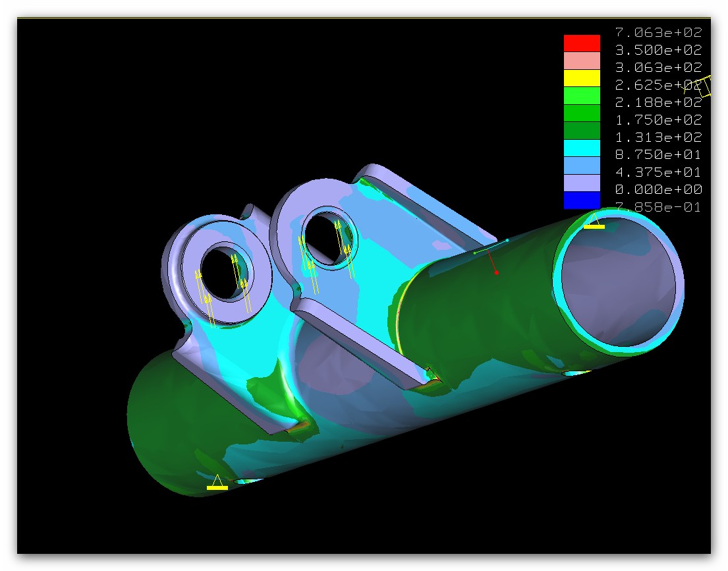
Task: Choose the lavender legend color swatch
Action: click(x=582, y=183)
